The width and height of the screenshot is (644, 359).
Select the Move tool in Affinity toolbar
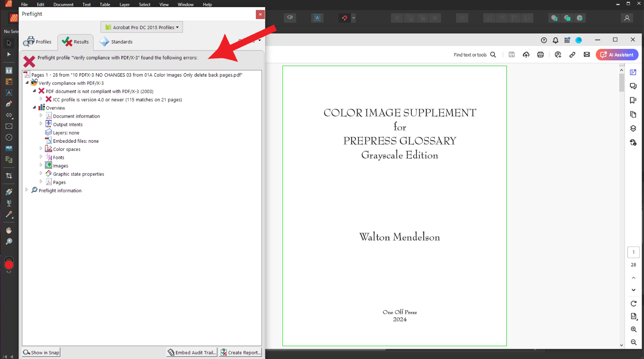(x=9, y=43)
